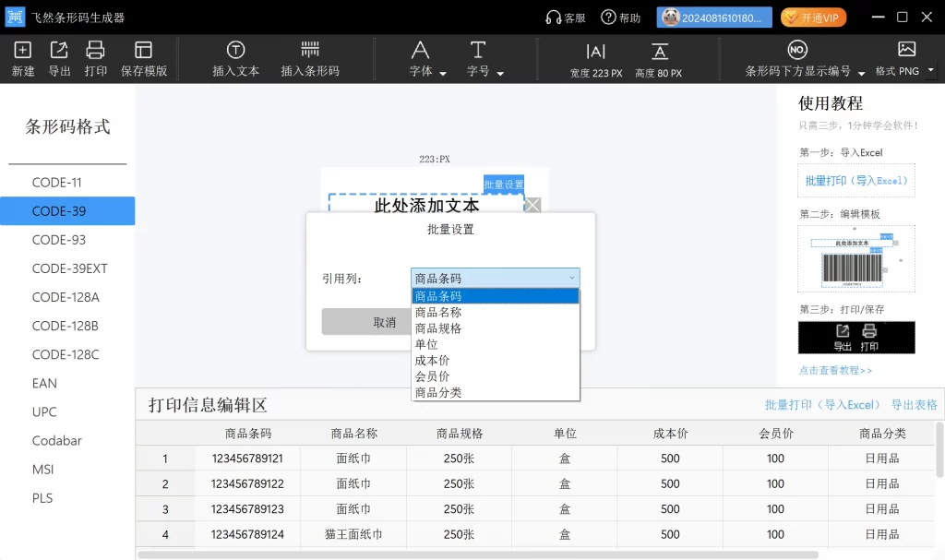Image resolution: width=945 pixels, height=560 pixels.
Task: Choose 商品条码 in the dropdown list
Action: 495,296
